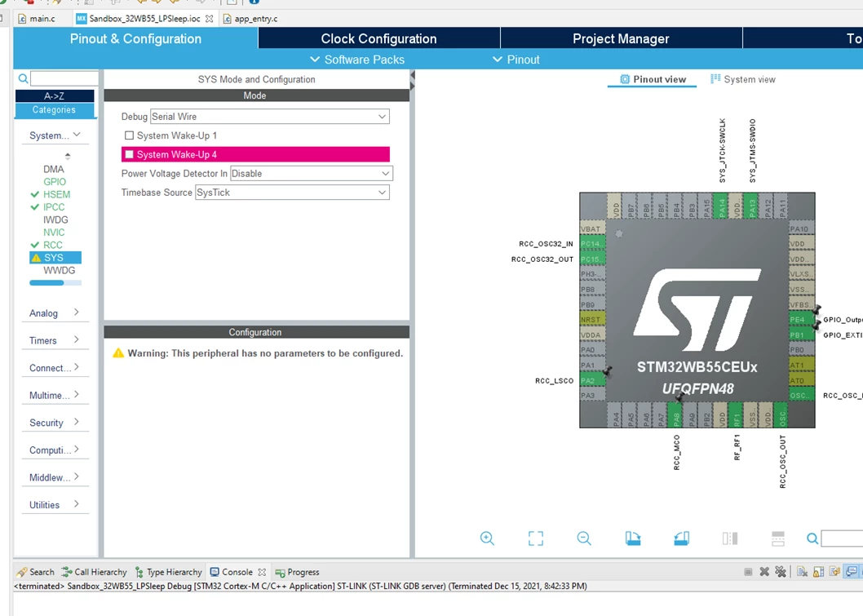Fit chip to screen with best-fit icon
The image size is (863, 616).
(x=536, y=538)
